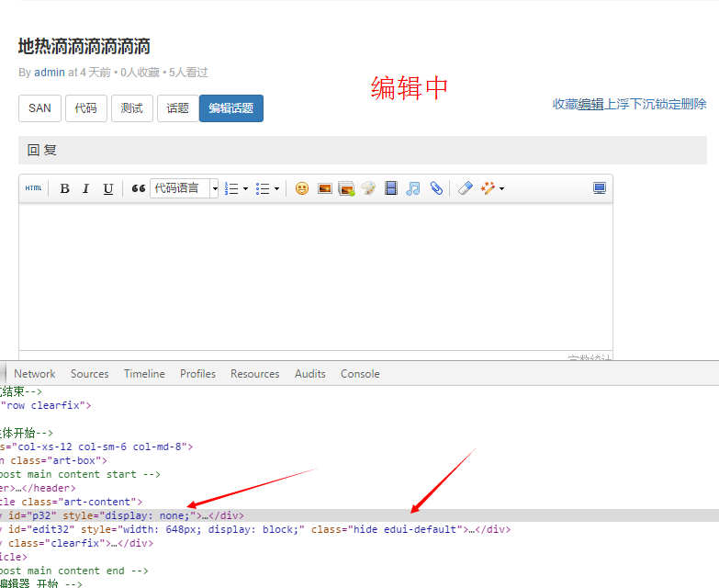Viewport: 719px width, 588px height.
Task: Insert single image icon
Action: pos(325,188)
